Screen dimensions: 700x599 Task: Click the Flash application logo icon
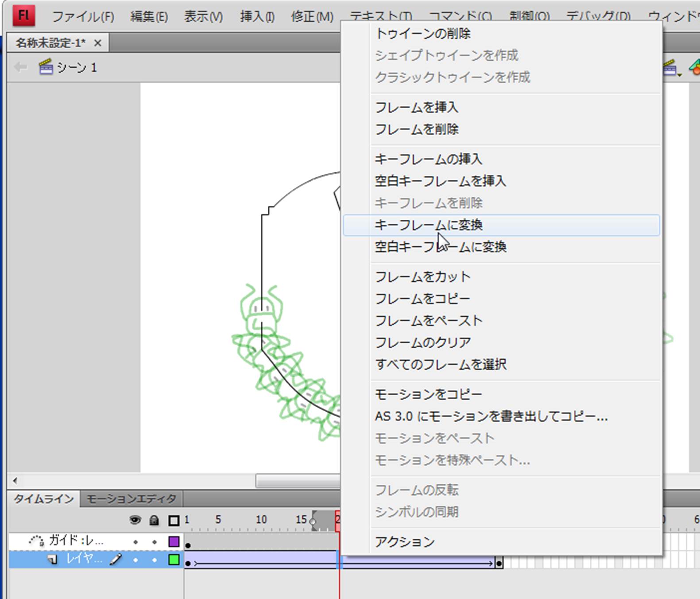click(23, 16)
